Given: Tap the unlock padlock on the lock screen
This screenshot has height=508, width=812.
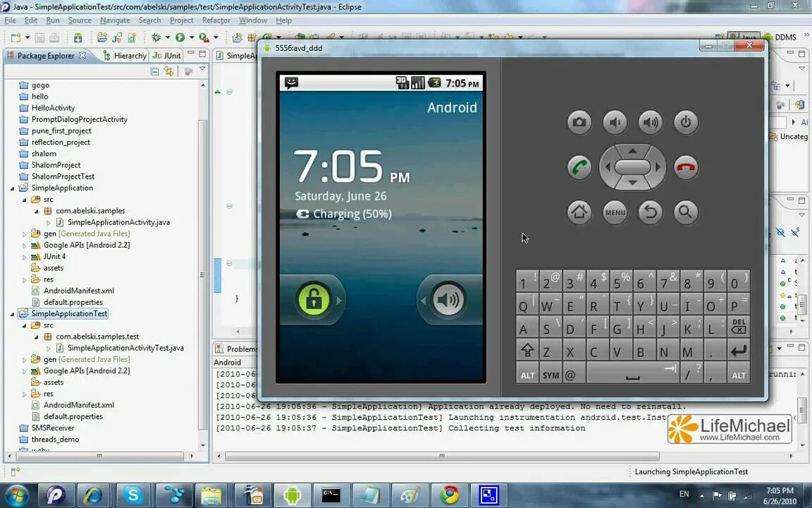Looking at the screenshot, I should pyautogui.click(x=313, y=298).
